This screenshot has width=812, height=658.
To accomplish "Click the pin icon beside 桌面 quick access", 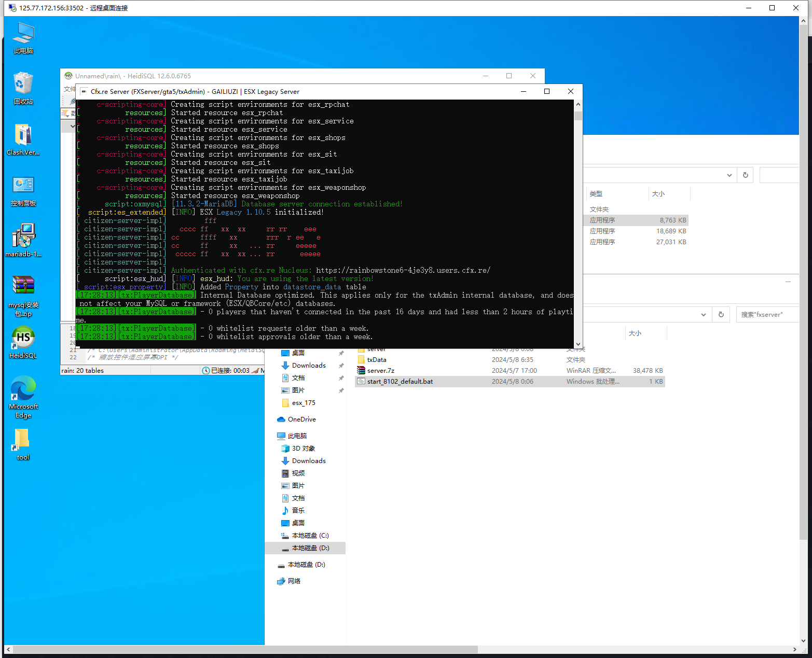I will coord(341,353).
